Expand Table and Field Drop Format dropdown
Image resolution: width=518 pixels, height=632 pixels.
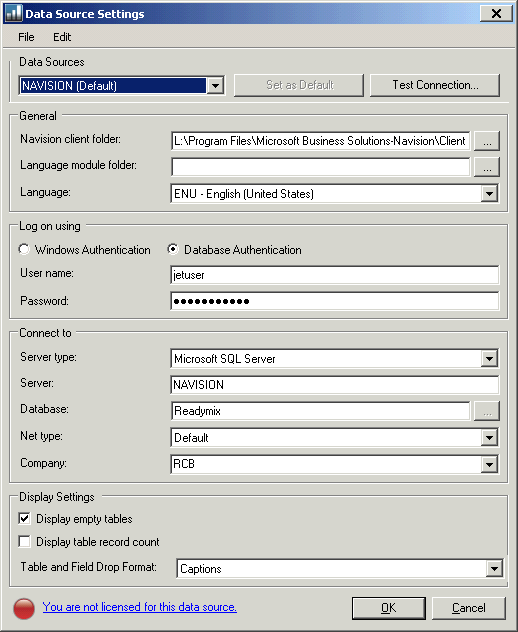click(x=494, y=569)
